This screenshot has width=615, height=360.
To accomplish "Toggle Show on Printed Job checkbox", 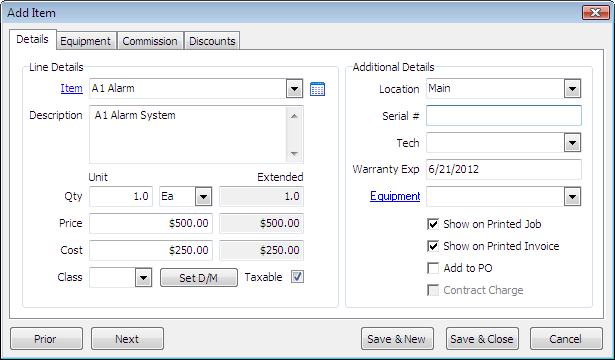I will tap(433, 224).
